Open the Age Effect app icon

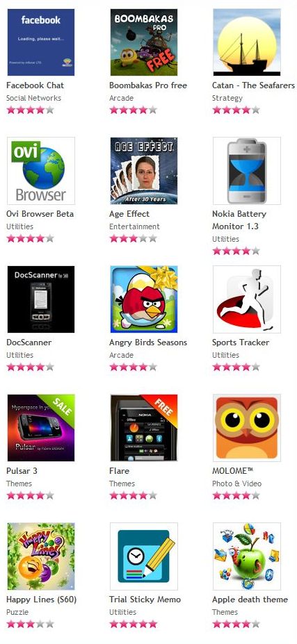[144, 171]
